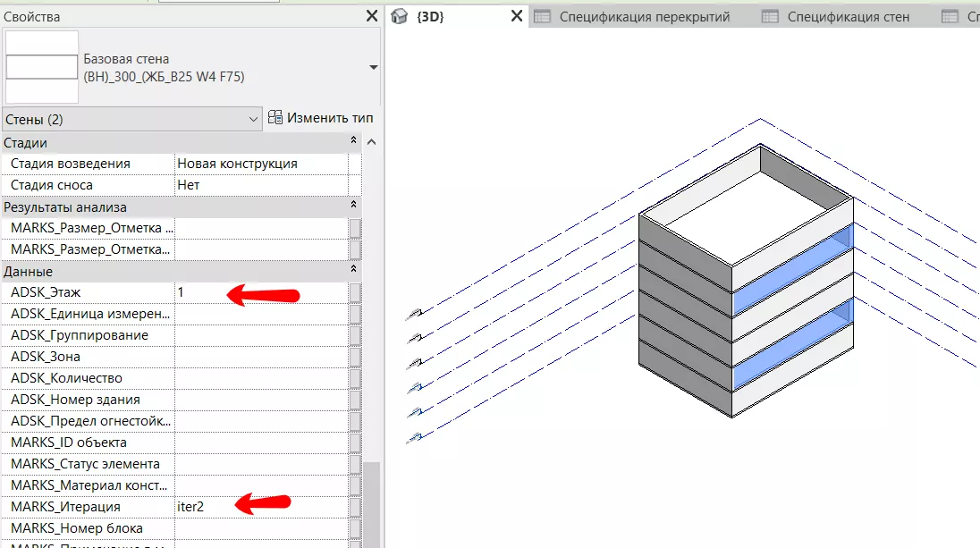Click the 3D view house icon on tab
The width and height of the screenshot is (980, 548).
pyautogui.click(x=400, y=16)
